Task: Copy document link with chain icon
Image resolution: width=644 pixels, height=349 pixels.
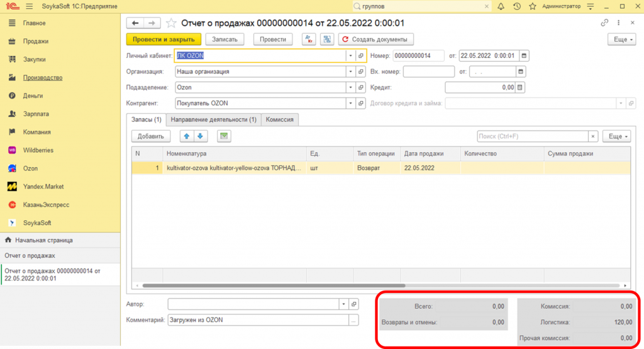Action: point(605,23)
